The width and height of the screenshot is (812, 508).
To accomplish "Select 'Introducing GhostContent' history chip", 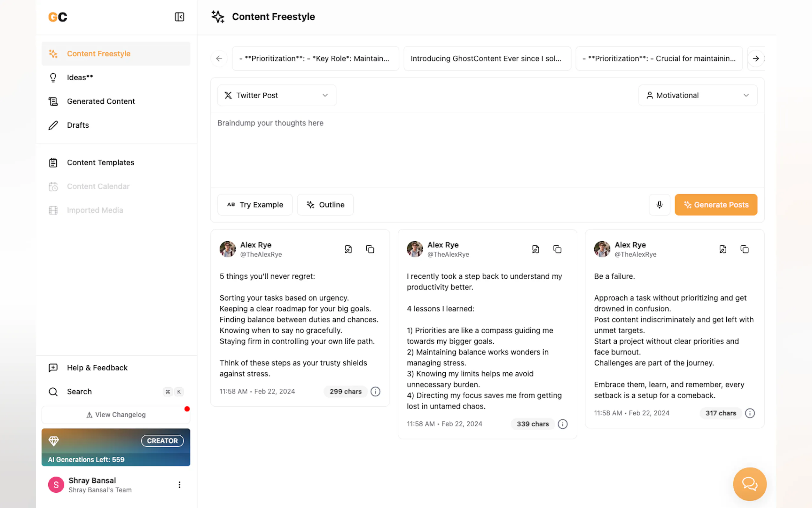I will [x=487, y=59].
